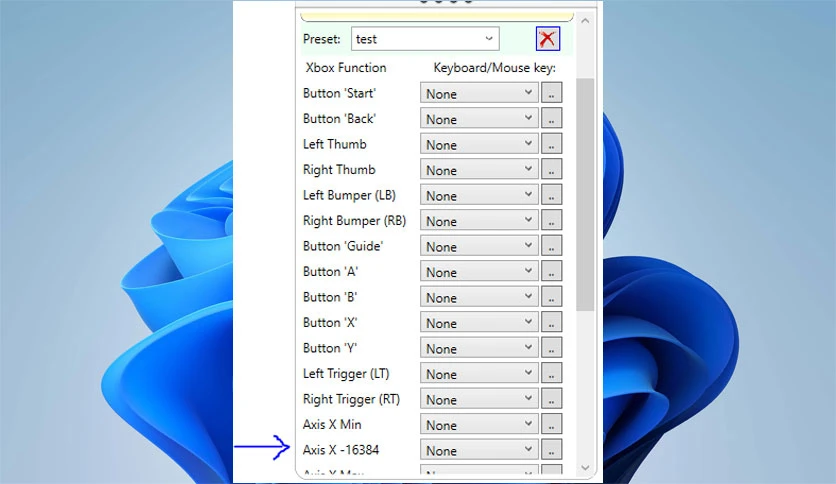Click '..' button beside Right Trigger (RT)
The width and height of the screenshot is (836, 484).
pyautogui.click(x=551, y=400)
